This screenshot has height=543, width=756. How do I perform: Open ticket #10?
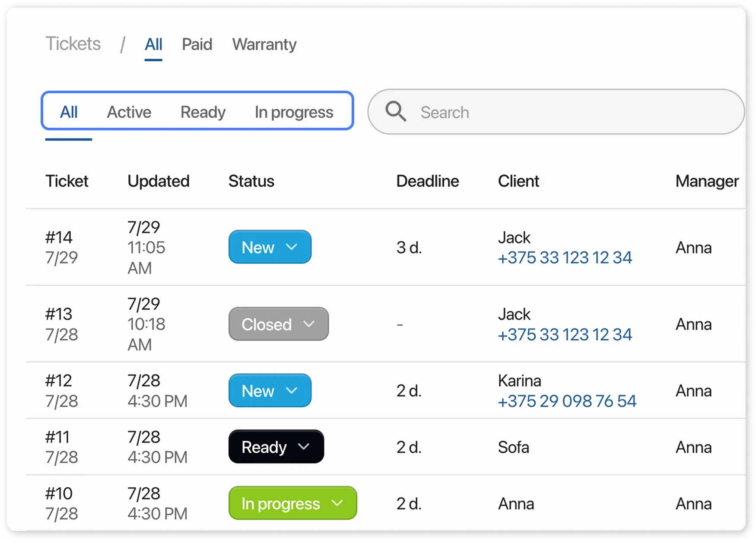click(x=59, y=493)
